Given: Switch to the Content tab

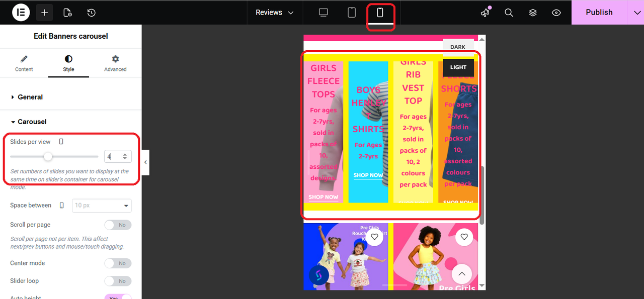Looking at the screenshot, I should [24, 63].
